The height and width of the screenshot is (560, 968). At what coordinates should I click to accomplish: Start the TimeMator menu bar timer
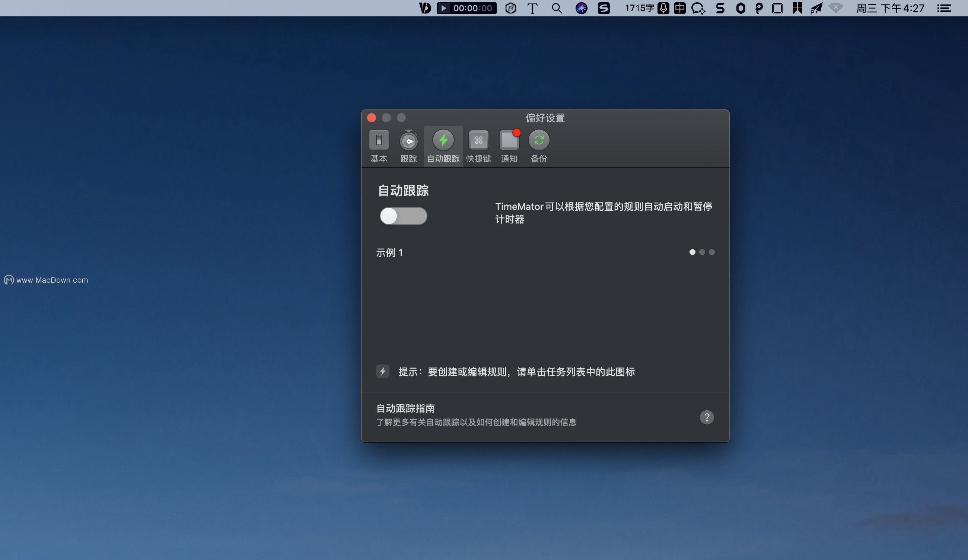click(x=444, y=8)
